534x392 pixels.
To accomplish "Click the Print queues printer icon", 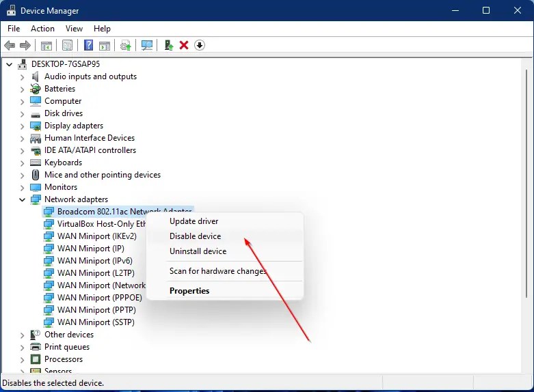I will coord(36,347).
